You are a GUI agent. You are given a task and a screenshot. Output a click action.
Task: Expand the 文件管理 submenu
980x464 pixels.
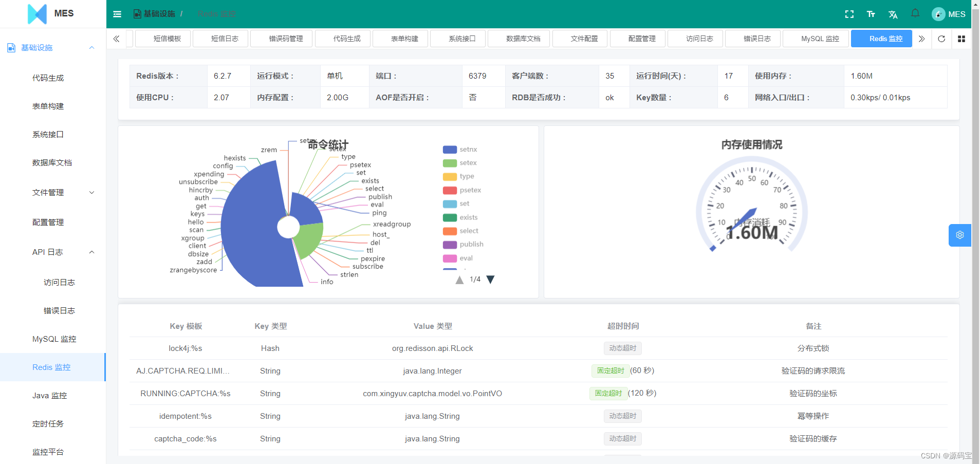pos(47,192)
